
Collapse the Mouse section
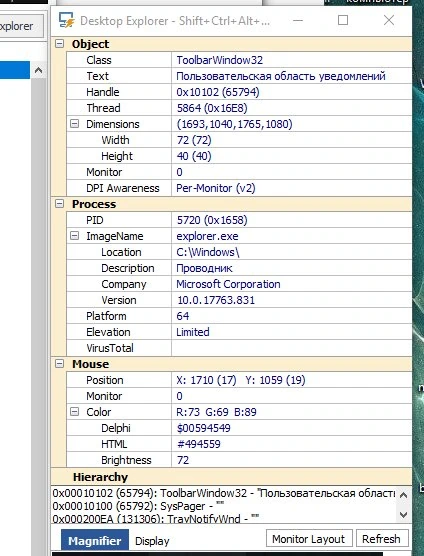click(60, 364)
